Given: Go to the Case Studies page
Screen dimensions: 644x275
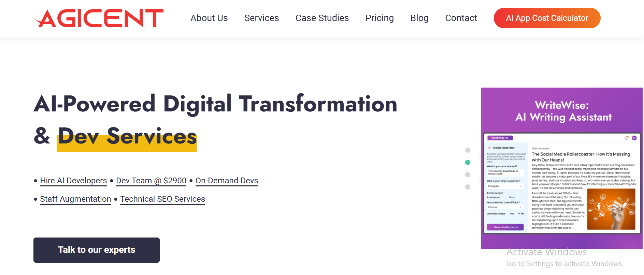Looking at the screenshot, I should pos(322,18).
